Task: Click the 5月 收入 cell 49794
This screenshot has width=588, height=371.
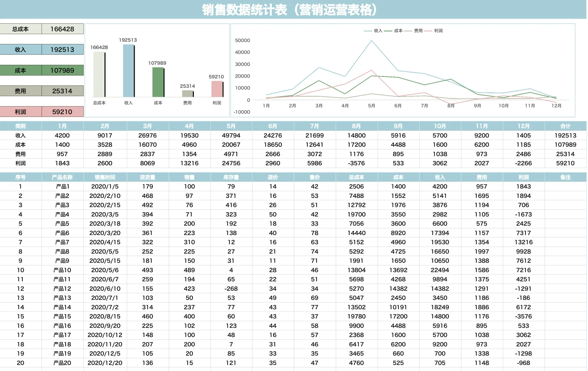Action: point(231,135)
